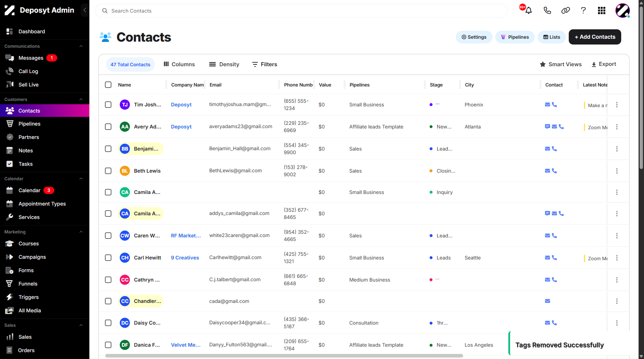Image resolution: width=644 pixels, height=359 pixels.
Task: Select the Tim Josh row checkbox
Action: 108,105
